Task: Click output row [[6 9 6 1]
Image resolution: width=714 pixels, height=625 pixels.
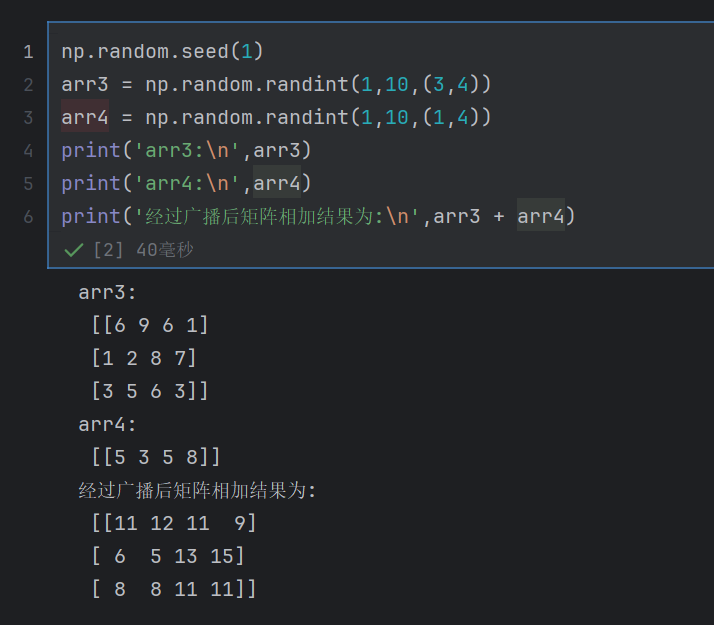Action: point(150,325)
